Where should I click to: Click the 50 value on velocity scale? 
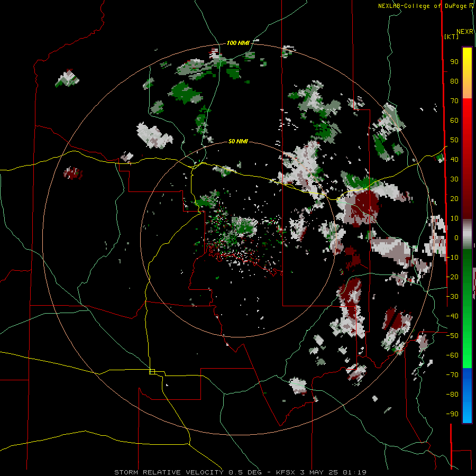coord(454,140)
